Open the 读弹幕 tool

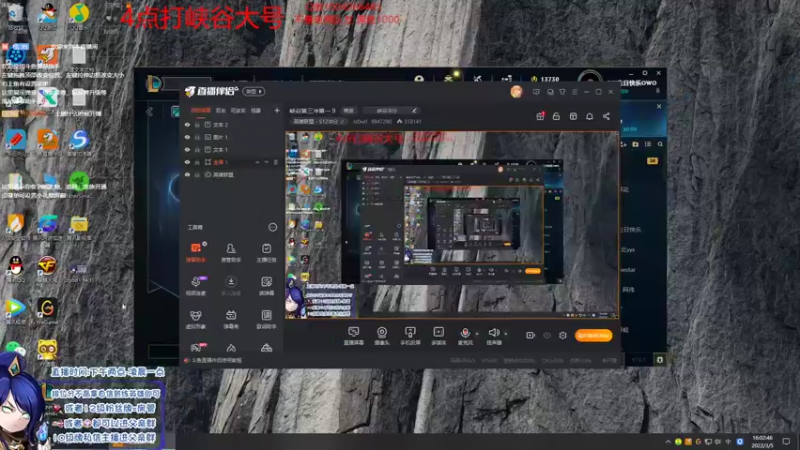click(266, 286)
